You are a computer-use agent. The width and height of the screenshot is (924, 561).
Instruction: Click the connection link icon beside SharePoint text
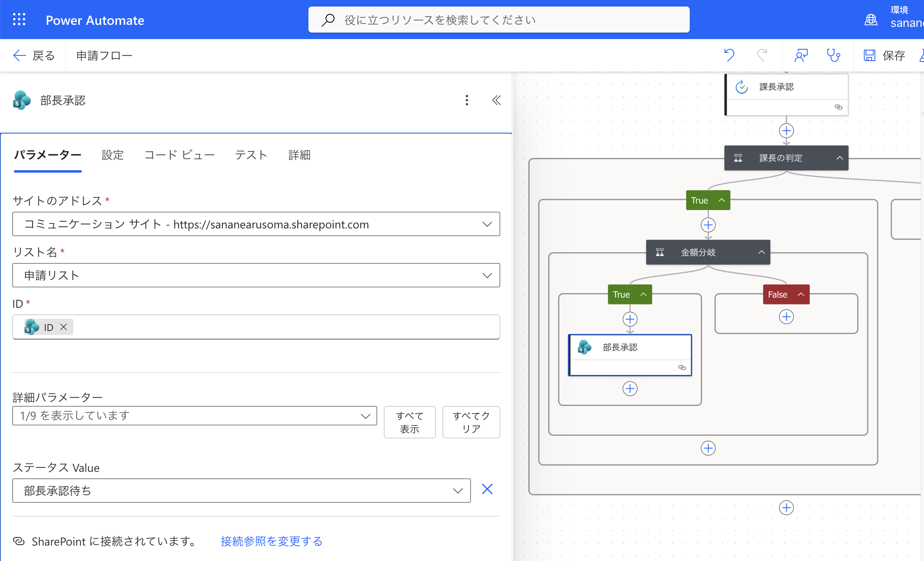(x=19, y=541)
